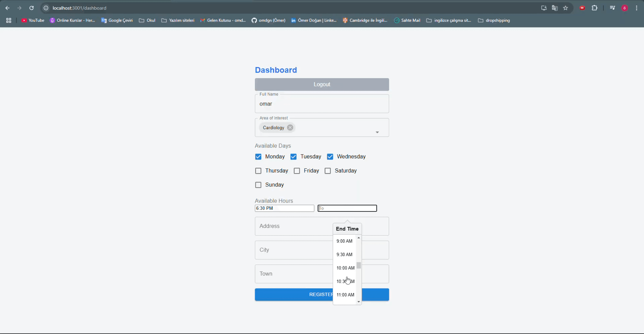The image size is (644, 334).
Task: Open the YouTube bookmark
Action: (33, 21)
